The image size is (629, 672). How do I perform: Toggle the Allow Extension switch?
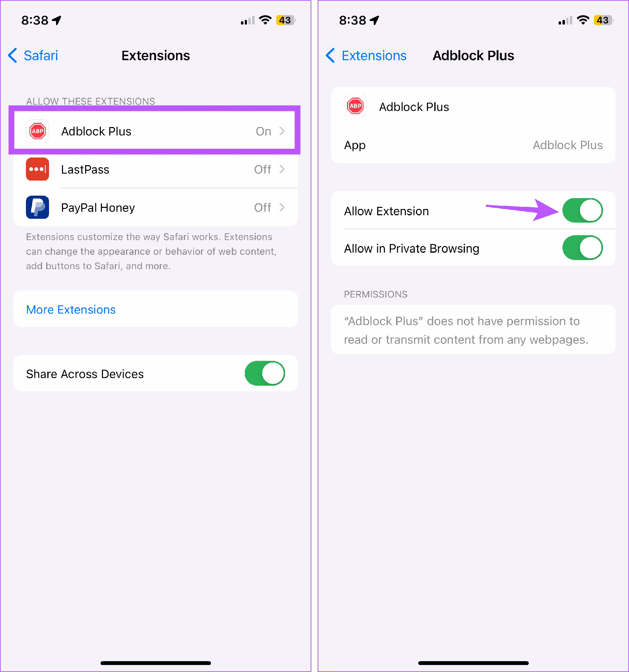[582, 211]
